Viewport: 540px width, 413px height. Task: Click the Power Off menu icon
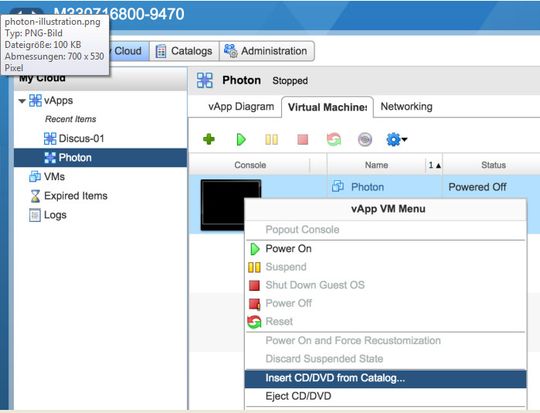click(x=255, y=303)
